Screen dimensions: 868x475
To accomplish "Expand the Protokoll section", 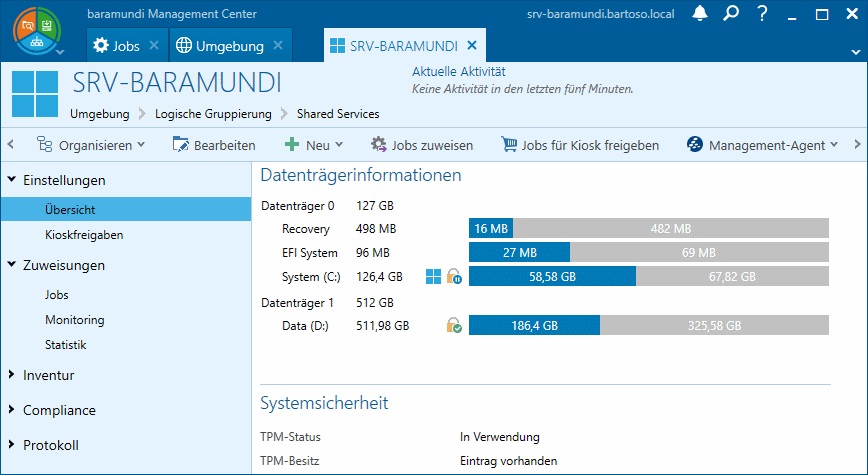I will tap(12, 445).
